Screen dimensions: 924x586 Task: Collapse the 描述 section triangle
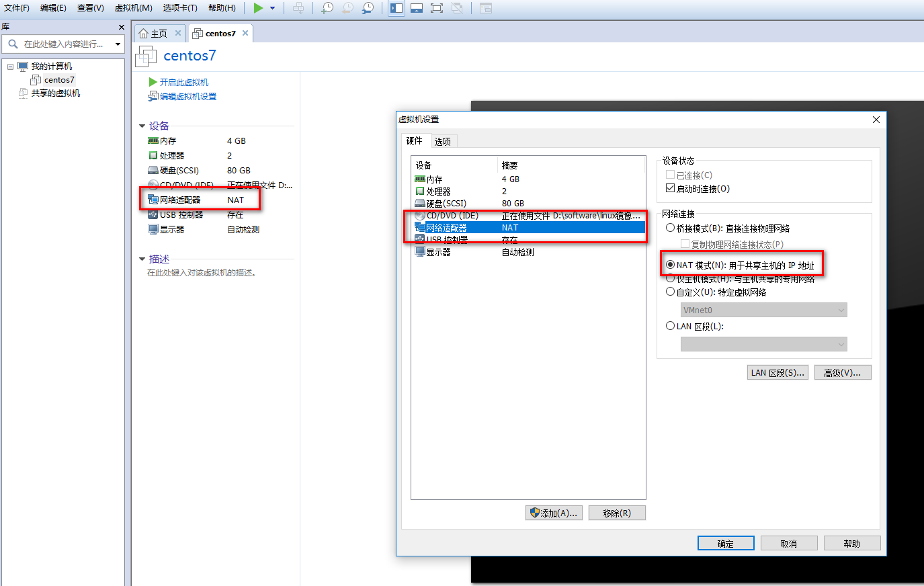point(142,259)
